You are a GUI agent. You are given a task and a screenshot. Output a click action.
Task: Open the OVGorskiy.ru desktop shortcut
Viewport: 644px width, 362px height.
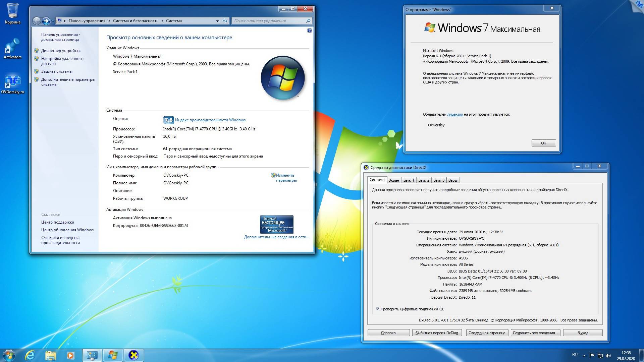(x=12, y=84)
